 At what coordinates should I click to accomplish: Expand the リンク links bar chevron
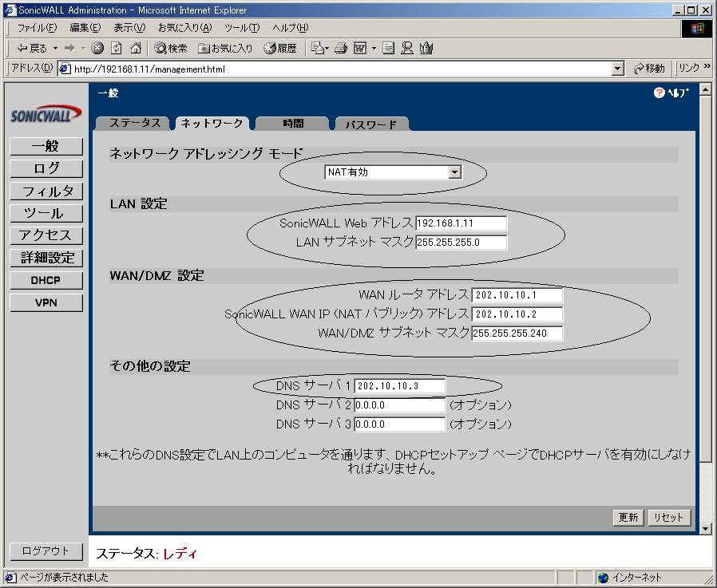(x=707, y=68)
